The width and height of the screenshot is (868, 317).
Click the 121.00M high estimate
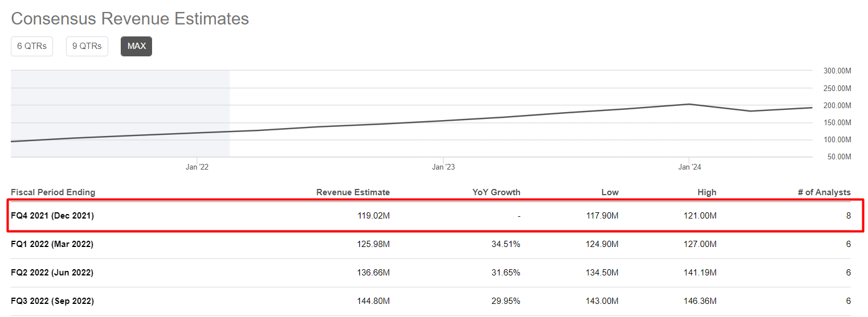699,216
